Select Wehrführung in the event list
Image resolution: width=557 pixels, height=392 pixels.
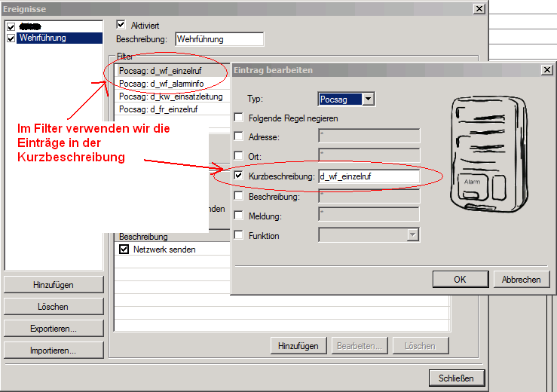[43, 38]
